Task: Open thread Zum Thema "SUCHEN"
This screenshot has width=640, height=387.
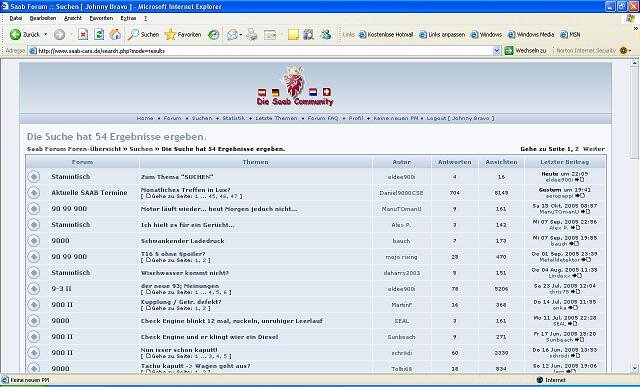Action: tap(177, 177)
